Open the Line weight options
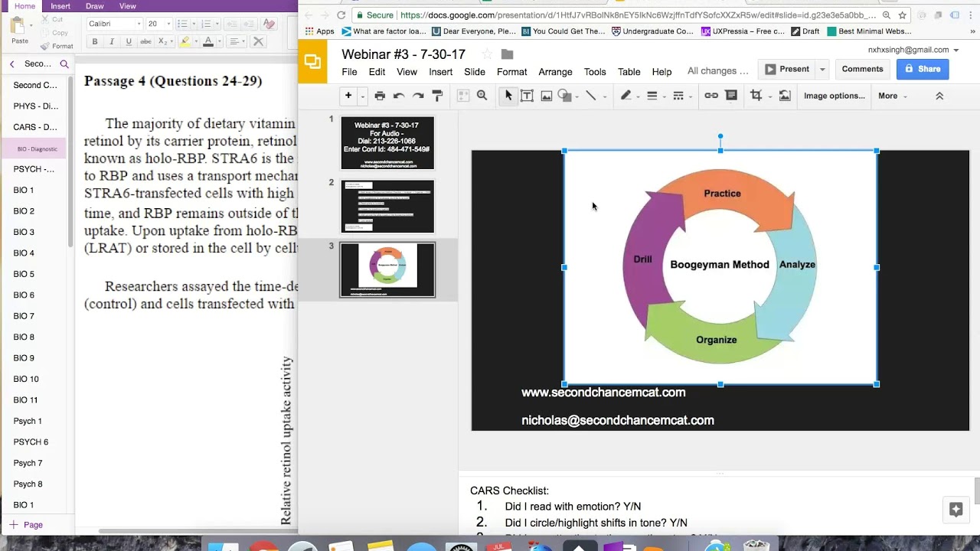The width and height of the screenshot is (980, 551). click(x=652, y=96)
